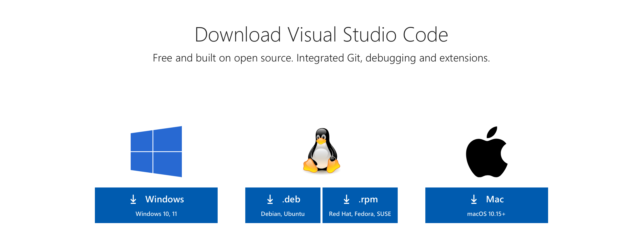Click the Windows logo icon
This screenshot has width=644, height=230.
pyautogui.click(x=156, y=152)
